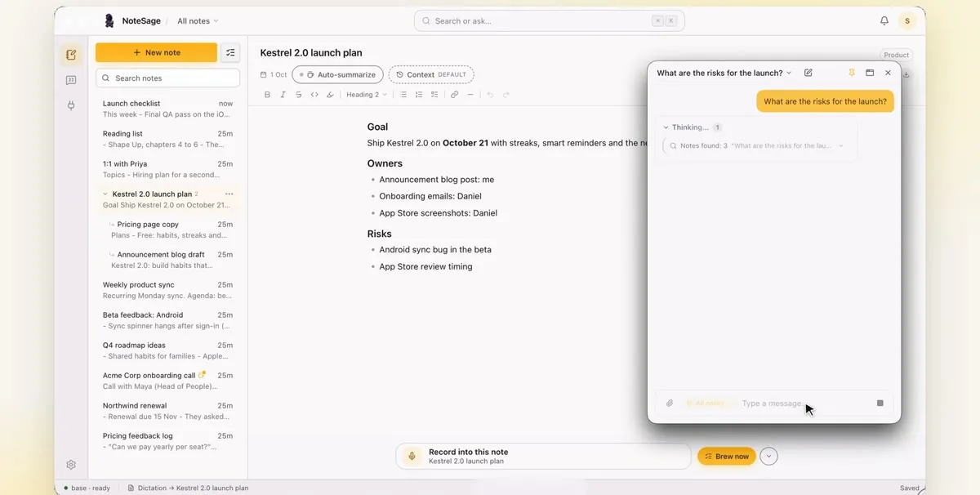Attach a file with the paperclip icon
This screenshot has height=495, width=980.
tap(670, 403)
